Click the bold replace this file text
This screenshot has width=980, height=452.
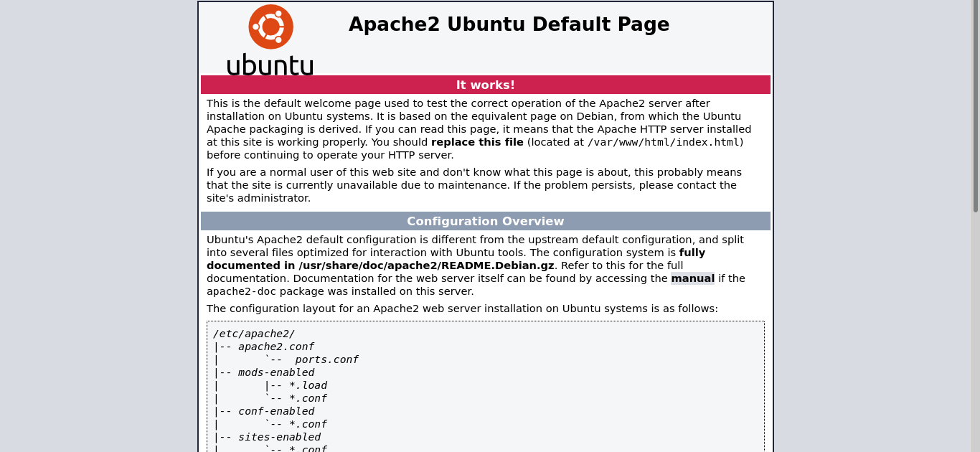pos(477,142)
